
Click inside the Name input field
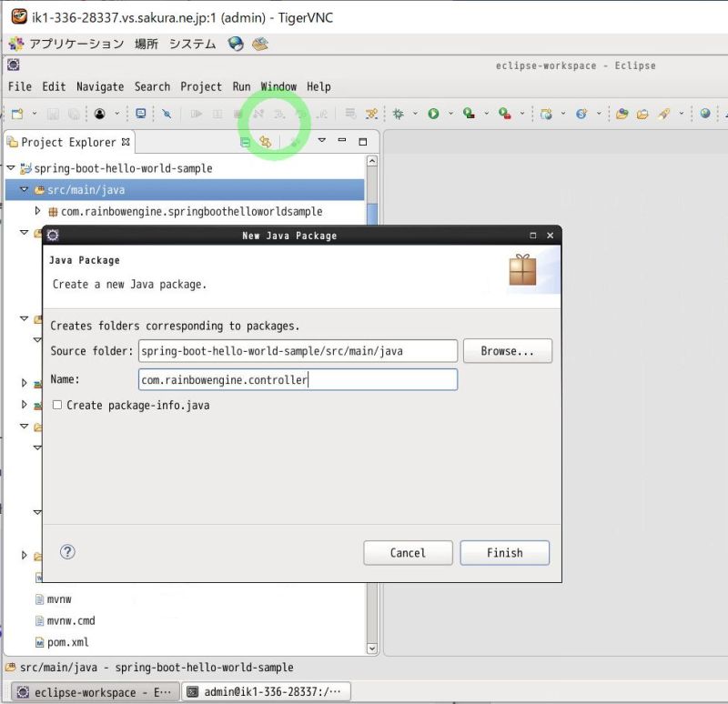(x=296, y=380)
